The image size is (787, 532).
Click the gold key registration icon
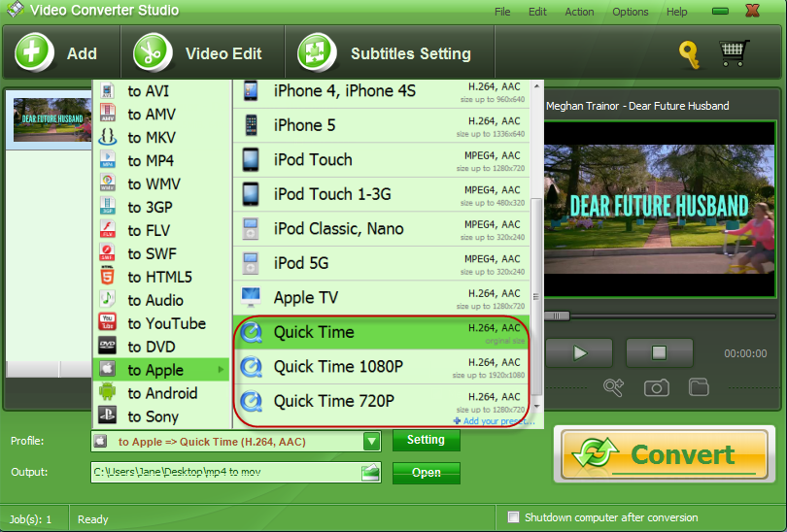click(690, 54)
